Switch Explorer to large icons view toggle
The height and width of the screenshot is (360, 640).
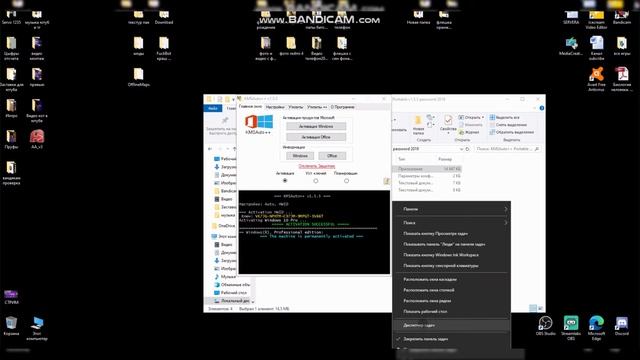point(540,308)
